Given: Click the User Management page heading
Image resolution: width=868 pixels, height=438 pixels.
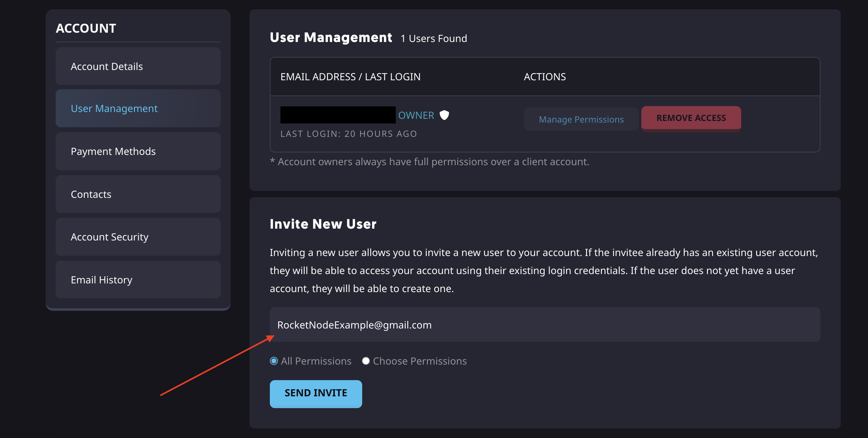Looking at the screenshot, I should pos(330,37).
